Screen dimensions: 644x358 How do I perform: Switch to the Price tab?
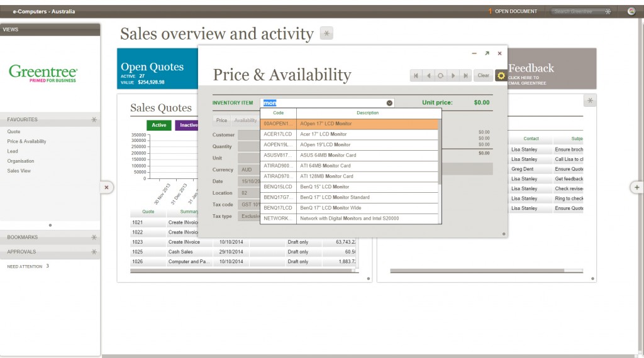coord(221,120)
